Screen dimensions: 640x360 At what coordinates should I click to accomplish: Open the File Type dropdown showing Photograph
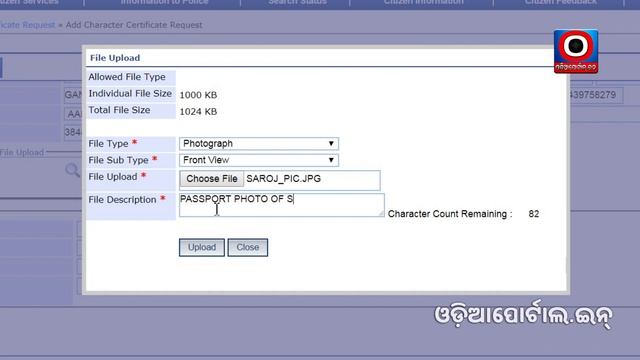click(259, 144)
